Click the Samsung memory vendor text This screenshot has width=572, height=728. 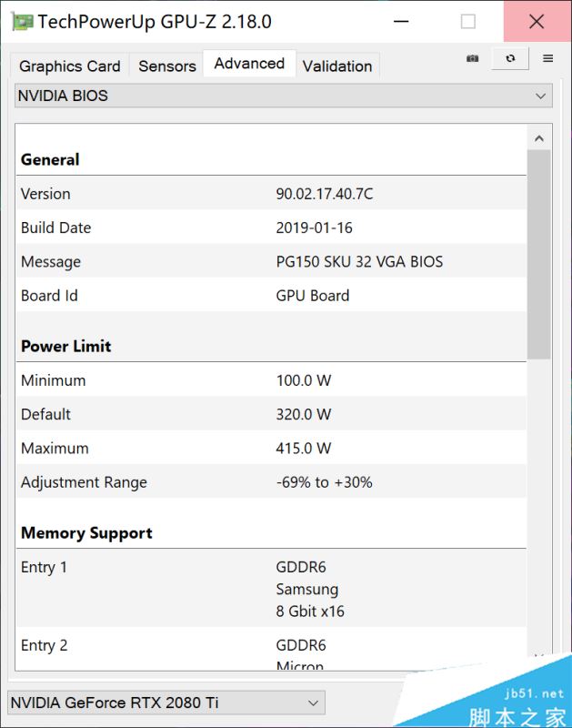[306, 589]
